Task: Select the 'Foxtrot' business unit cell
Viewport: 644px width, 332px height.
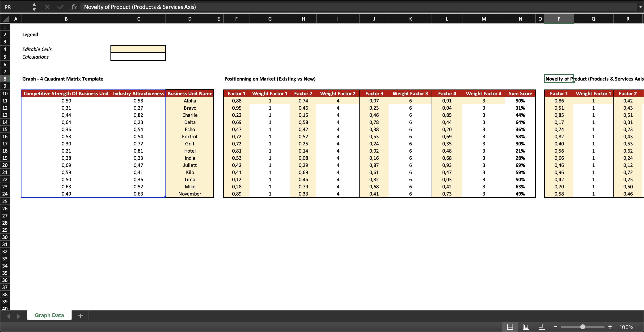Action: pyautogui.click(x=190, y=137)
